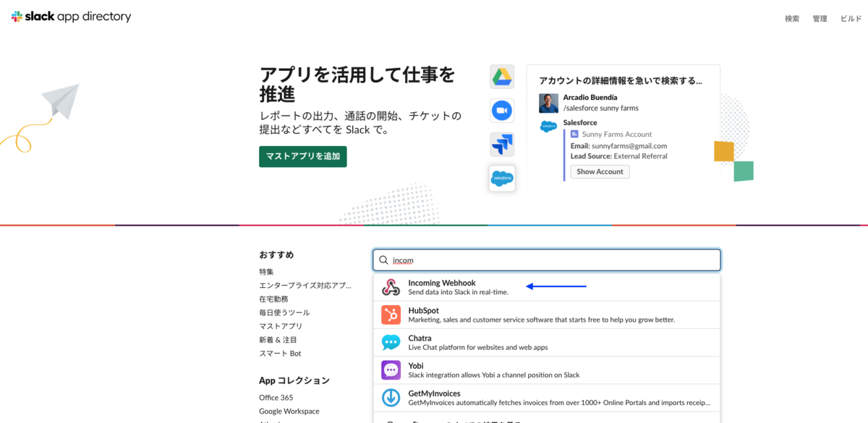
Task: Open the 在宅勤務 category link
Action: click(273, 299)
